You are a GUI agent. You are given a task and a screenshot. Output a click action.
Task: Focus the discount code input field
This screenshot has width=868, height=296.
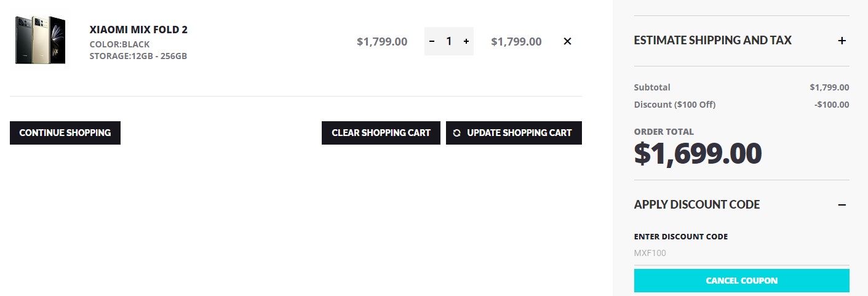[x=742, y=253]
